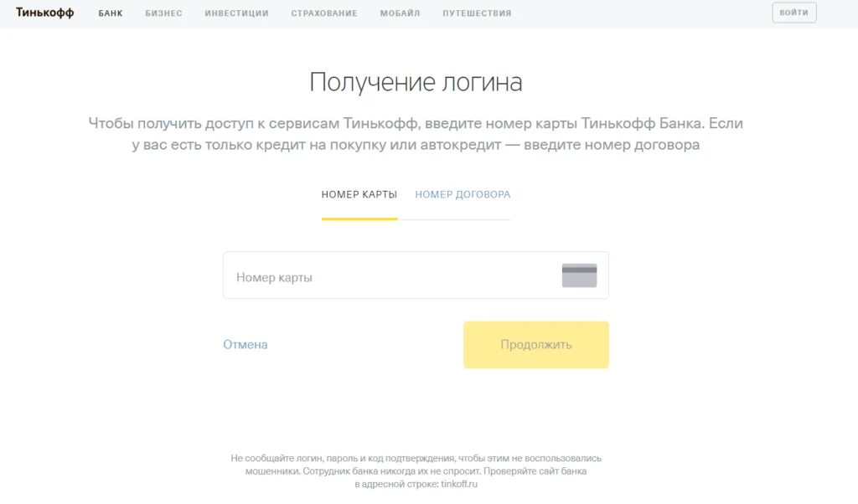858x504 pixels.
Task: Go to Инвестиции section
Action: click(236, 13)
